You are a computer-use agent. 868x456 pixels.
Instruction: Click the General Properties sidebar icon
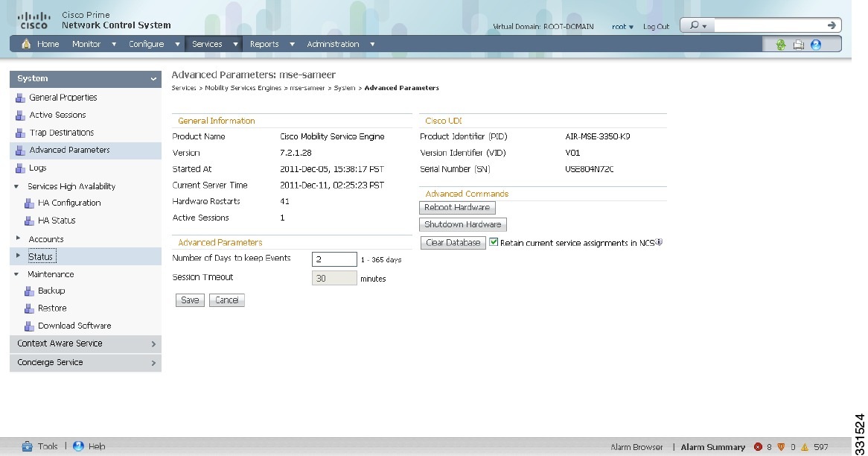coord(21,98)
